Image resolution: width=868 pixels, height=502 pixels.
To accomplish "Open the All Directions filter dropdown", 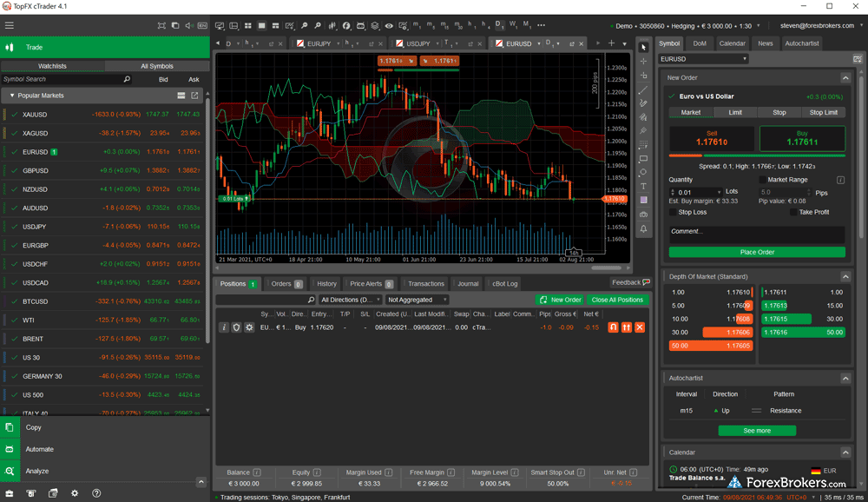I will coord(351,300).
